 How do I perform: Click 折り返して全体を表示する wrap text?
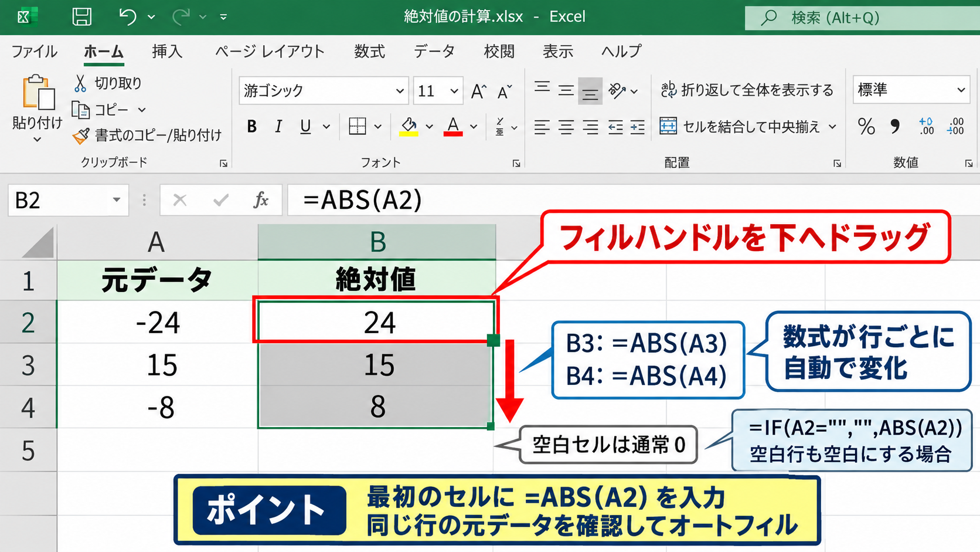(x=747, y=90)
